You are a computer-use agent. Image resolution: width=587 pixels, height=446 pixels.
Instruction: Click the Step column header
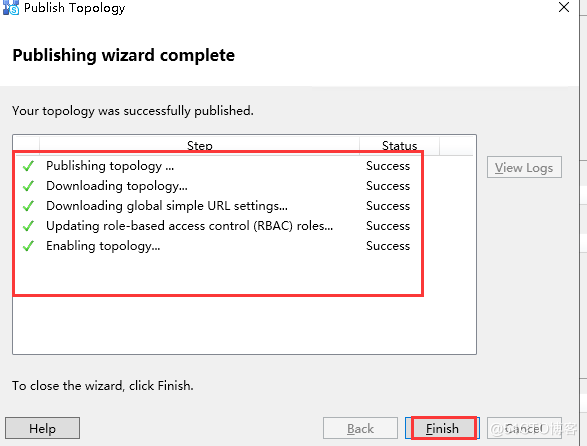point(200,146)
